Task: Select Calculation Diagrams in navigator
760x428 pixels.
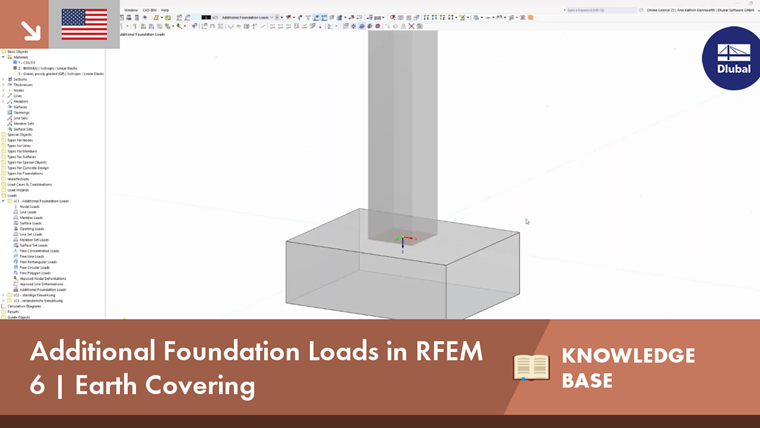Action: click(x=24, y=306)
